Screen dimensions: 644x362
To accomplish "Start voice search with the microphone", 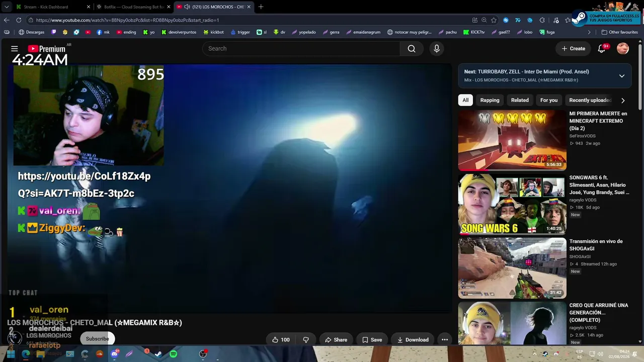I will [437, 49].
